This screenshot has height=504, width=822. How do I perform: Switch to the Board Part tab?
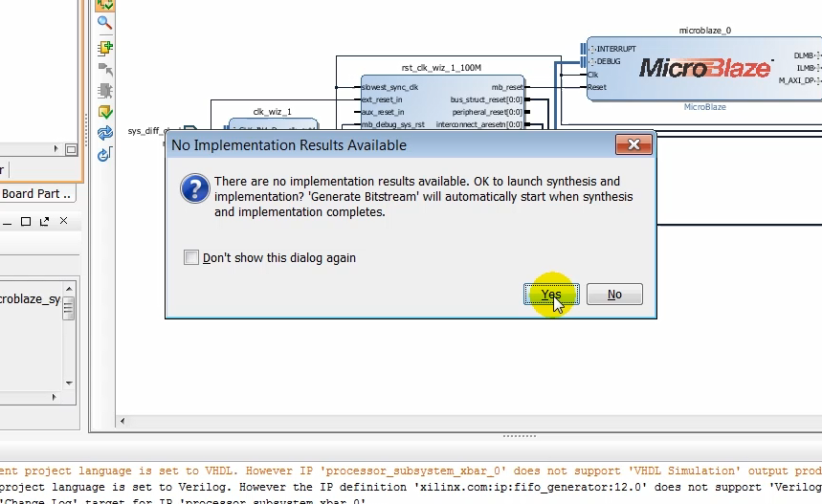point(36,193)
